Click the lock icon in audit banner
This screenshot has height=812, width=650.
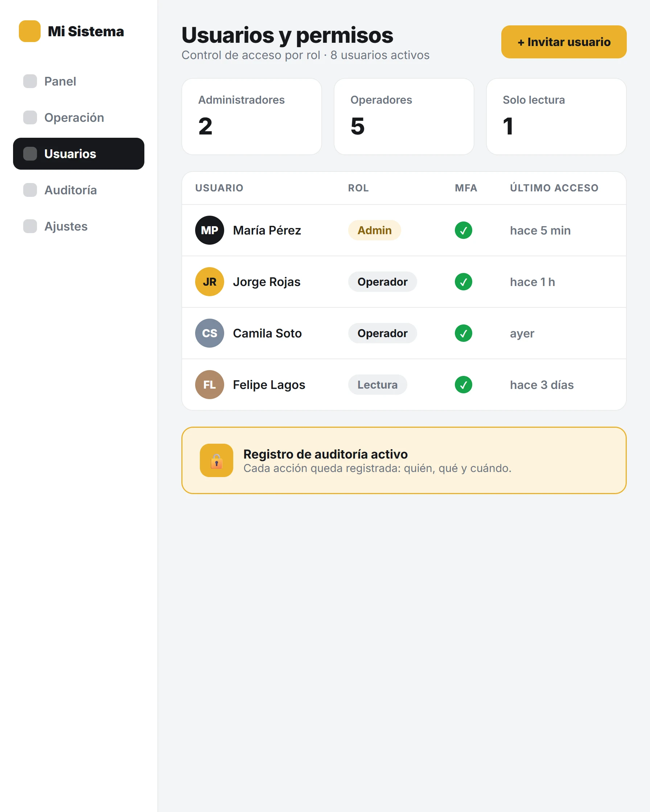[216, 460]
